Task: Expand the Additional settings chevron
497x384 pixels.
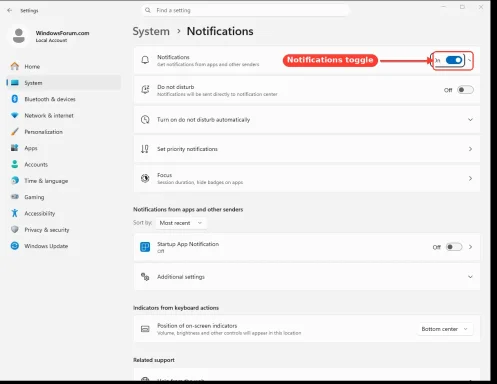Action: (x=470, y=277)
